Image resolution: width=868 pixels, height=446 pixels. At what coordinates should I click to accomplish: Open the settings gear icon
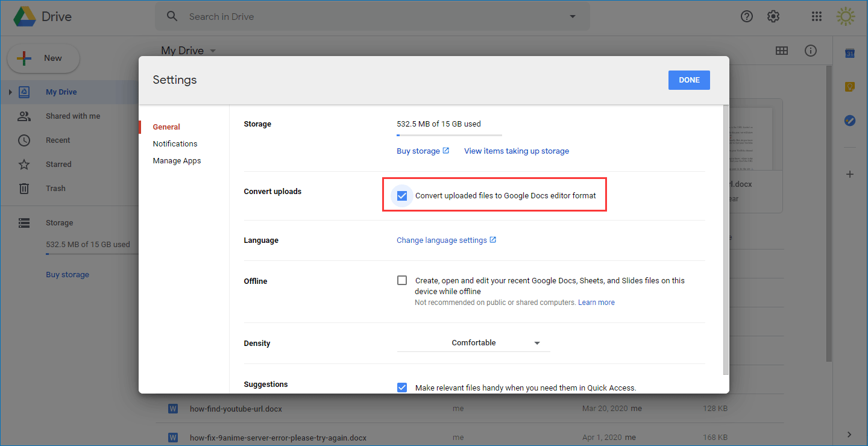[773, 16]
